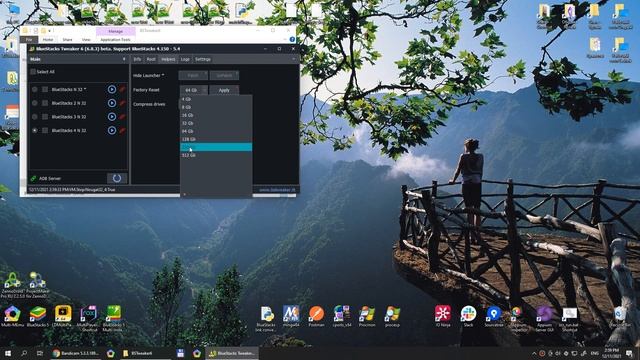The image size is (640, 360).
Task: Click the UnPatch button for Hide Launcher
Action: coord(224,75)
